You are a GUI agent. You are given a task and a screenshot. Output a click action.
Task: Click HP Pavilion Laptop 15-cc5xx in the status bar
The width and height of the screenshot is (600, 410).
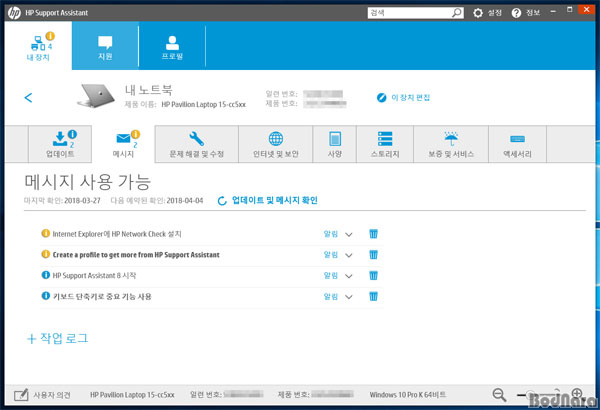coord(132,395)
